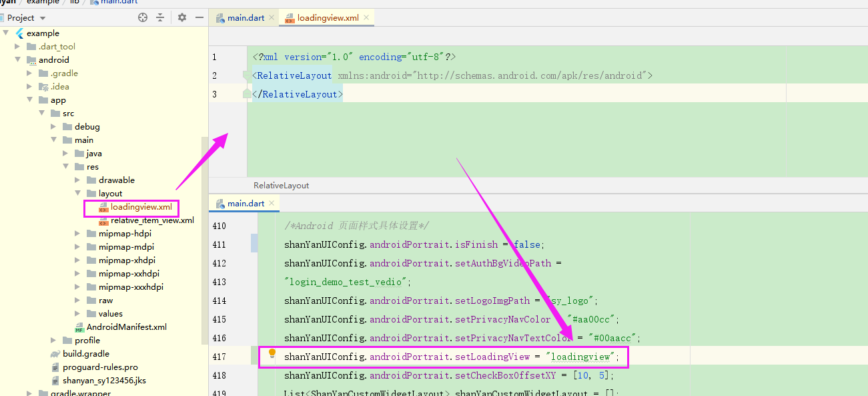Select build.gradle file

[86, 354]
